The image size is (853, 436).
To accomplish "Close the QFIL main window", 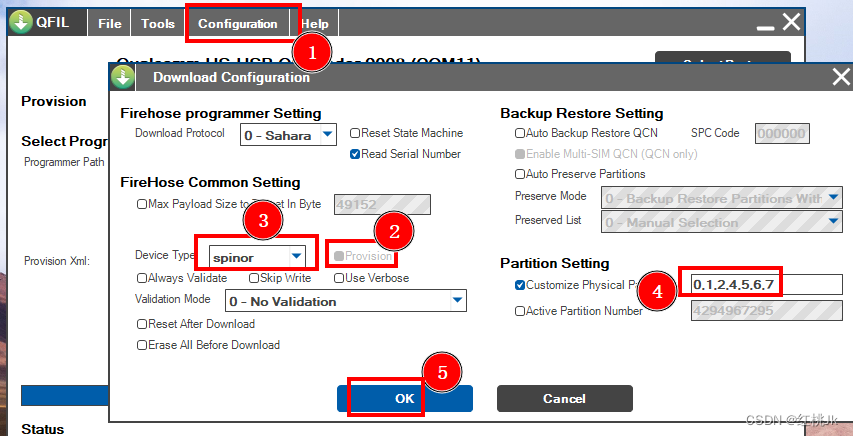I will click(x=792, y=22).
